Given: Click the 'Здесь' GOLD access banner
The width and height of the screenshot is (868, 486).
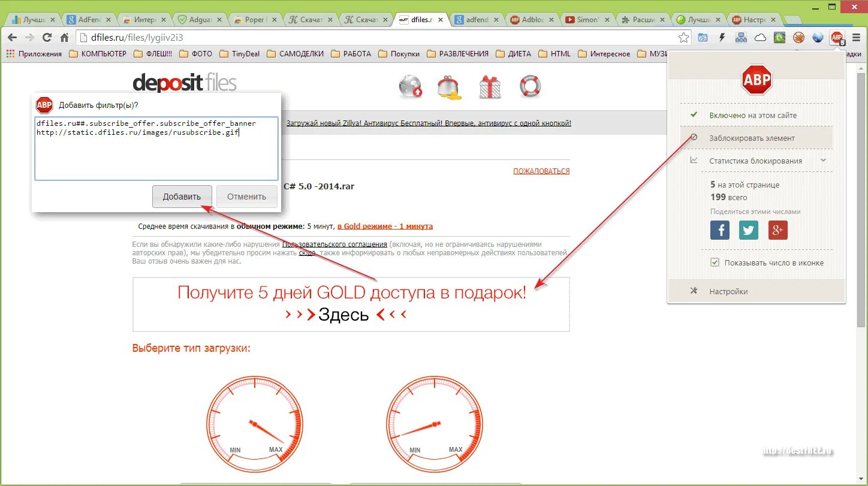Looking at the screenshot, I should click(351, 304).
